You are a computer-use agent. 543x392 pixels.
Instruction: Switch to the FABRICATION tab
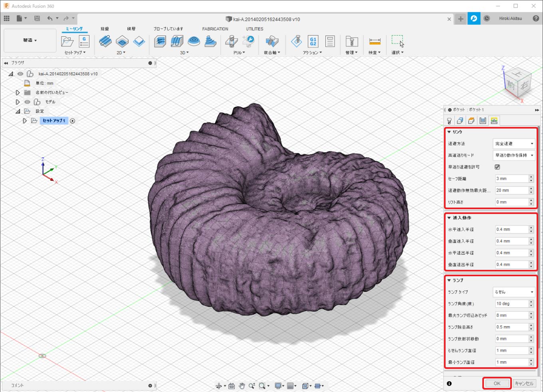(215, 29)
